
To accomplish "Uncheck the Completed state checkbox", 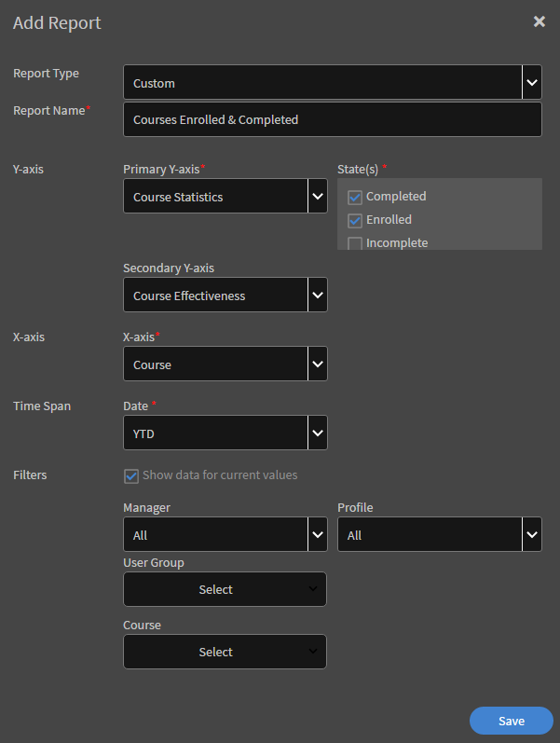I will tap(355, 197).
